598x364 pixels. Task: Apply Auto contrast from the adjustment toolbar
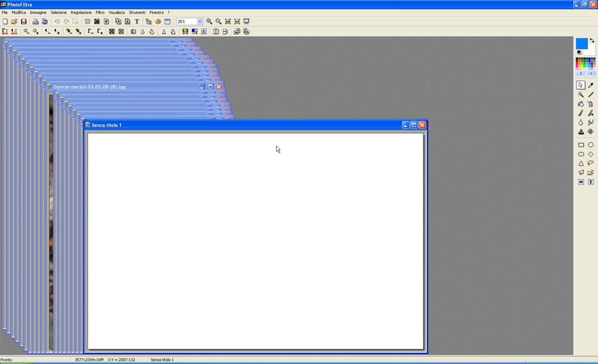click(x=14, y=32)
